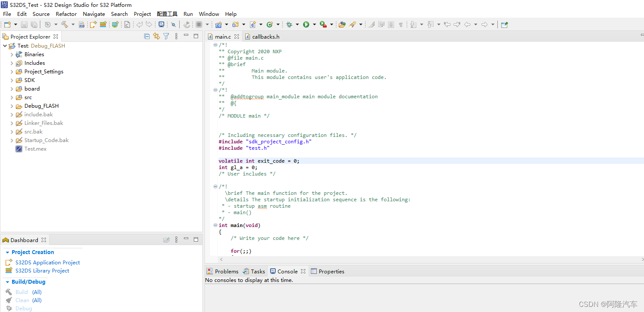Click the Skip All Breakpoints icon
This screenshot has height=312, width=644.
(x=173, y=25)
